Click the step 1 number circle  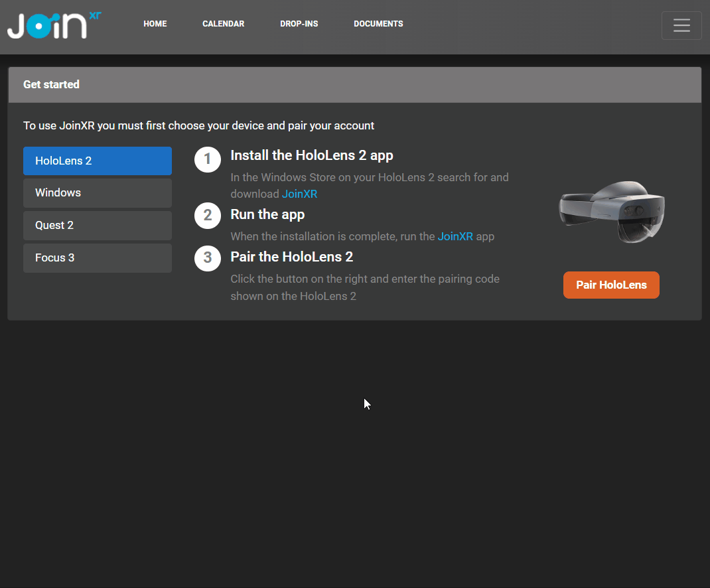[x=208, y=159]
